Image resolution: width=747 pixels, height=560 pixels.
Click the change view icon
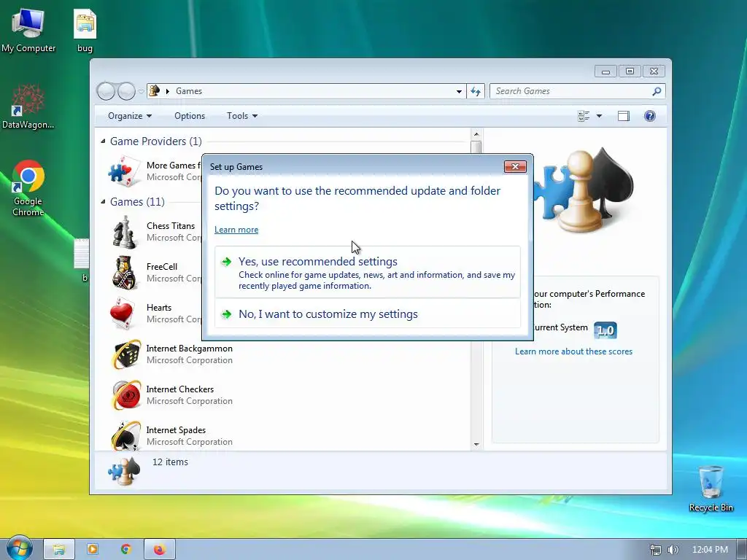pyautogui.click(x=584, y=116)
